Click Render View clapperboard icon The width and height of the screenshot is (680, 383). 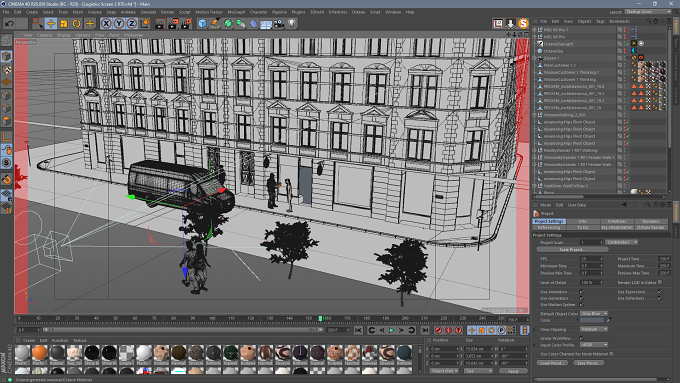tap(160, 23)
